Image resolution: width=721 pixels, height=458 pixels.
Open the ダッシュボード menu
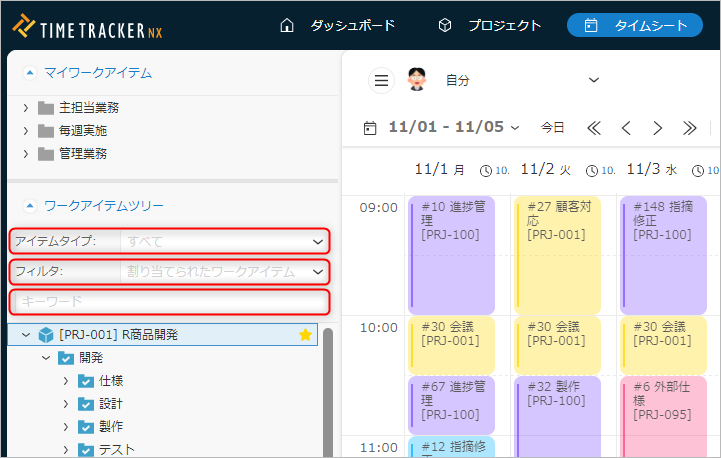point(337,25)
